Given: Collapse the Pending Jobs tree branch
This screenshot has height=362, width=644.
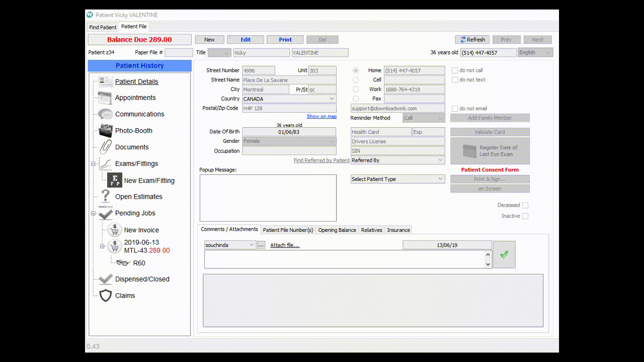Looking at the screenshot, I should click(x=93, y=213).
